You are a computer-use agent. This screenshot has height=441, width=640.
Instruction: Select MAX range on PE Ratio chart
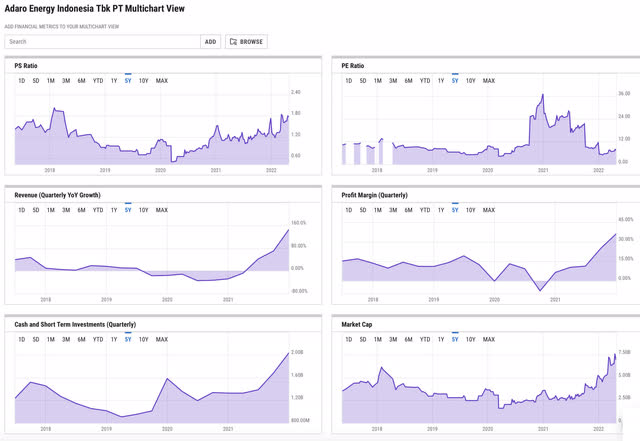pyautogui.click(x=489, y=81)
